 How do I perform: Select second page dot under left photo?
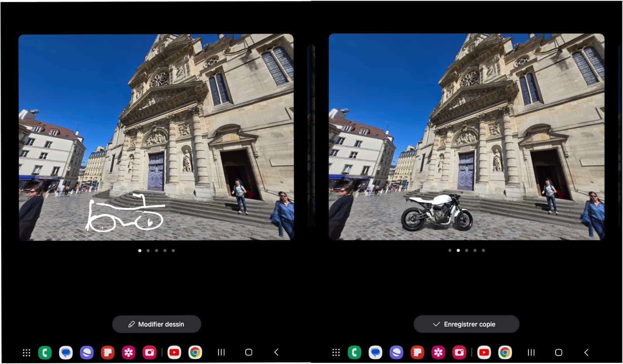148,250
